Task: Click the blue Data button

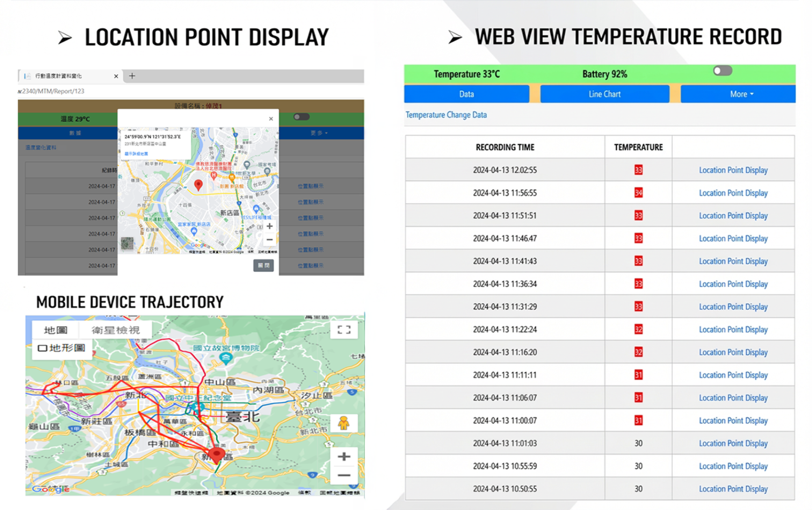Action: click(466, 94)
